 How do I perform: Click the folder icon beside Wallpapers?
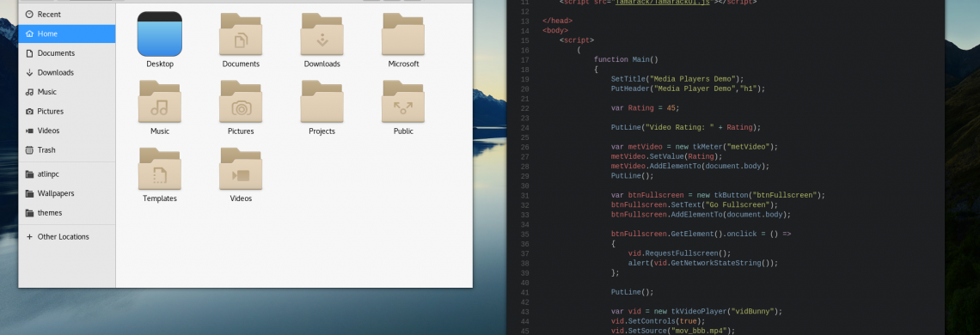[x=29, y=193]
